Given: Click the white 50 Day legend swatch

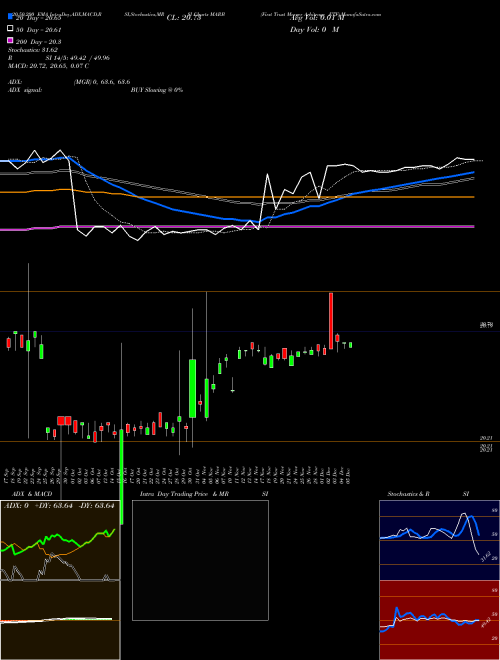Looking at the screenshot, I should coord(10,29).
